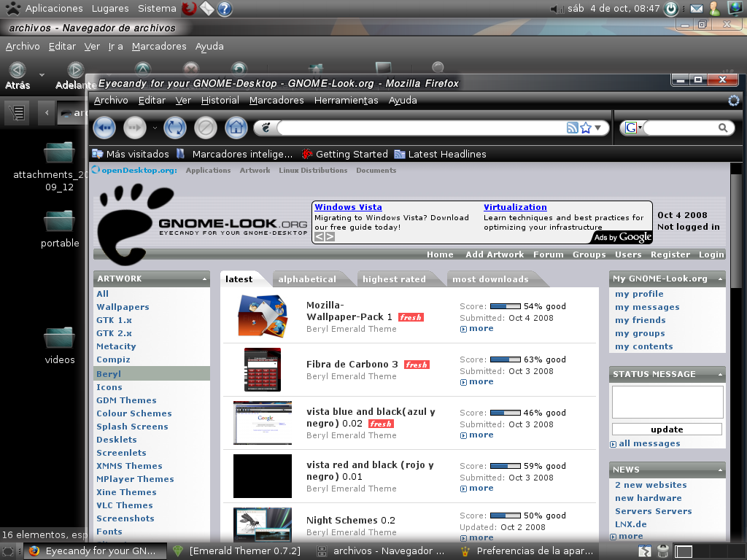Collapse the ARTWORK panel
Screen dimensions: 747x560
pos(205,279)
